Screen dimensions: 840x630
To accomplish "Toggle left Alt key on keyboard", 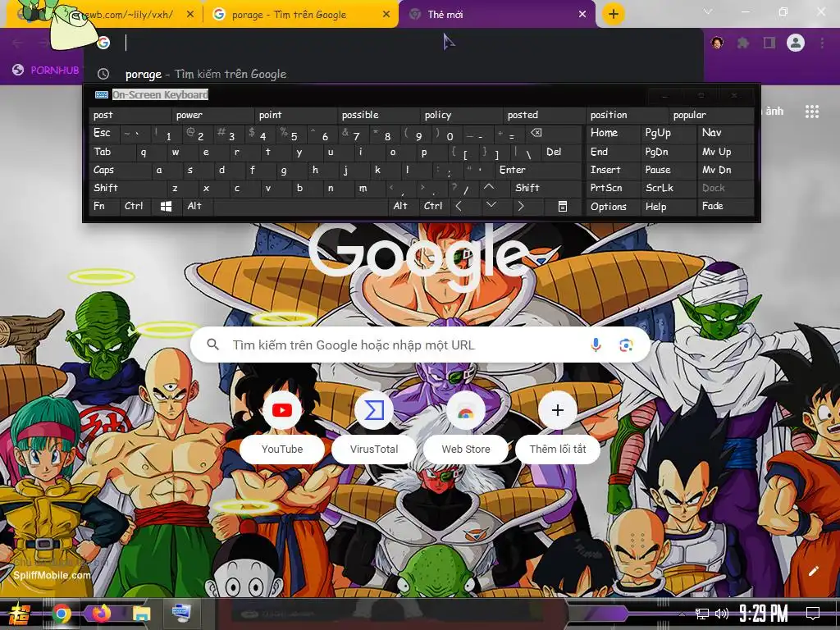I will click(197, 206).
